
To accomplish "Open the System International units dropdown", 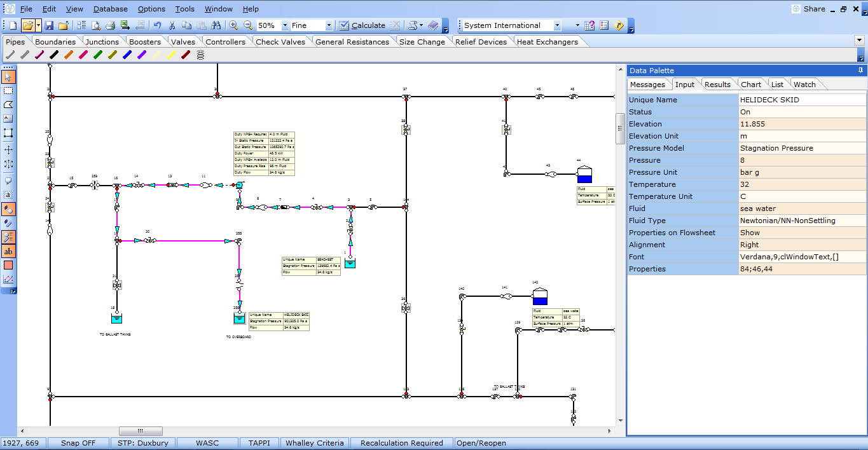I will 557,25.
